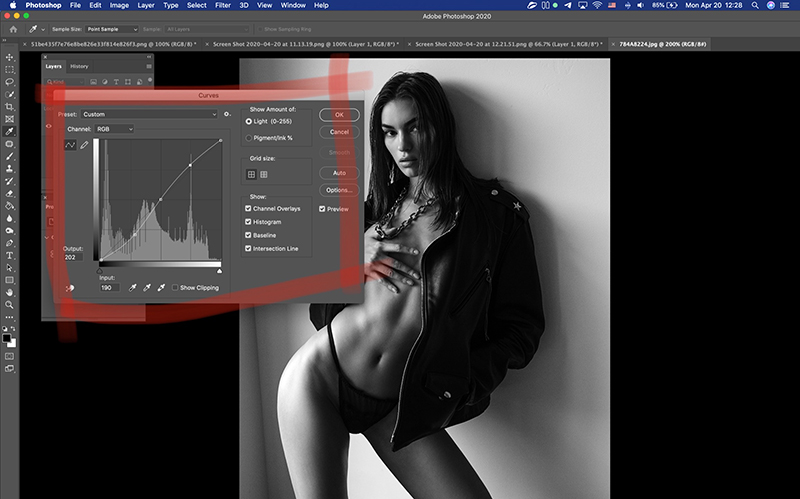Viewport: 800px width, 499px height.
Task: Open the foreground color swatch
Action: [x=7, y=338]
